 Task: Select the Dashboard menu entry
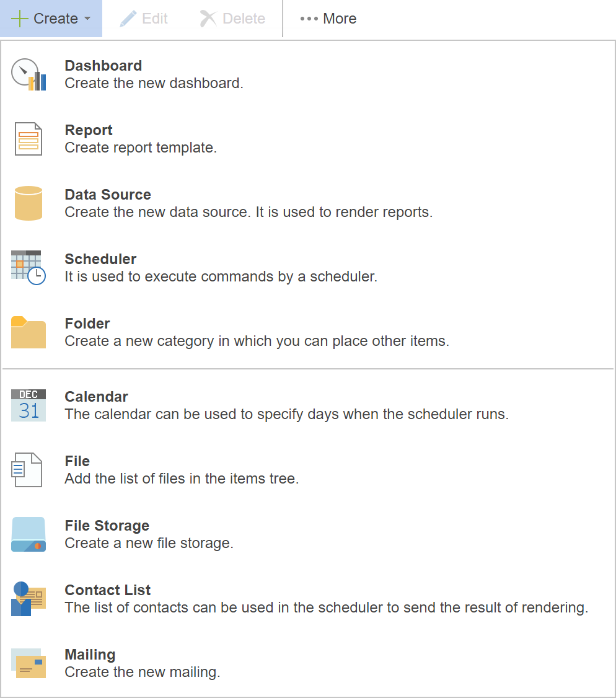[103, 66]
